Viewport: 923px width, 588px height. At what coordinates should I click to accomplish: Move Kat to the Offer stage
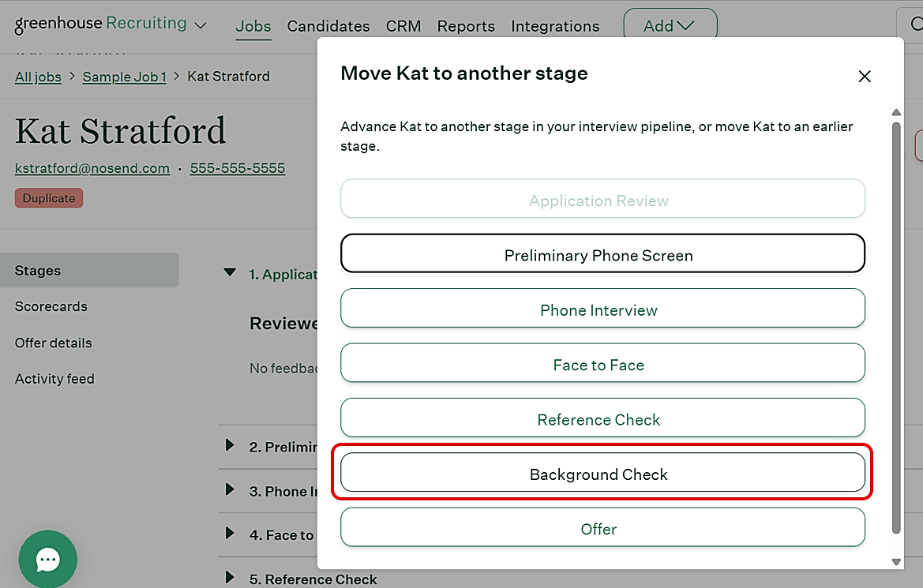pos(602,526)
